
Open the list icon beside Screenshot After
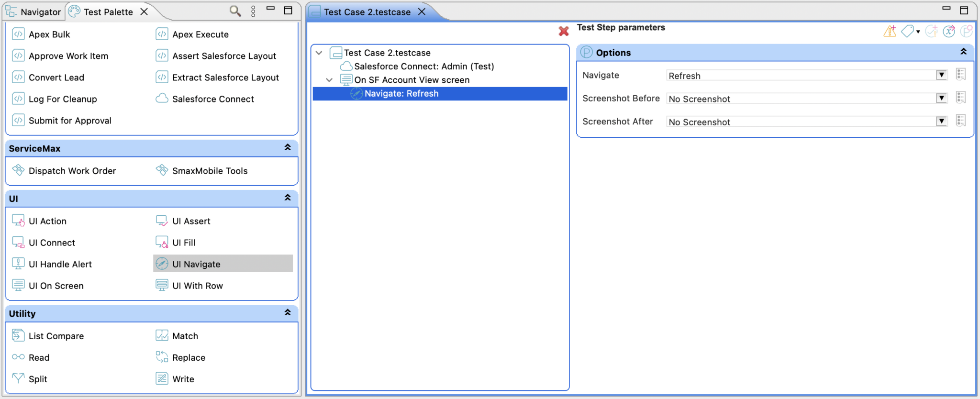961,121
